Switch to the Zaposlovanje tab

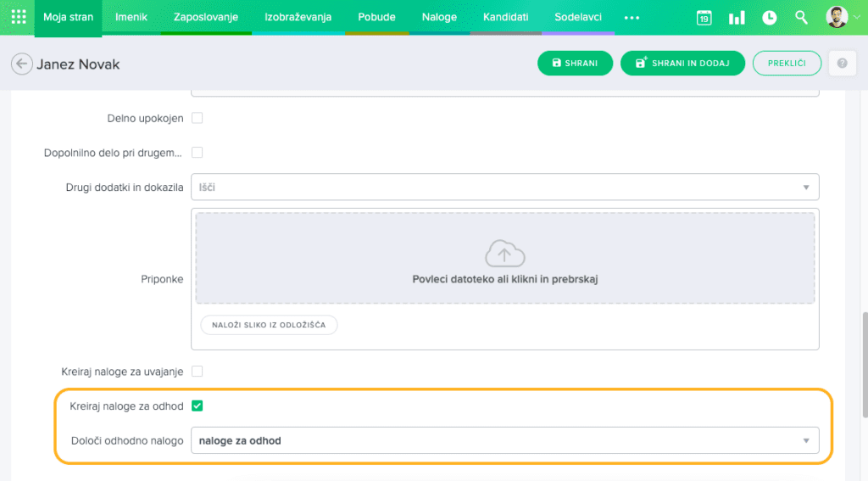[205, 17]
